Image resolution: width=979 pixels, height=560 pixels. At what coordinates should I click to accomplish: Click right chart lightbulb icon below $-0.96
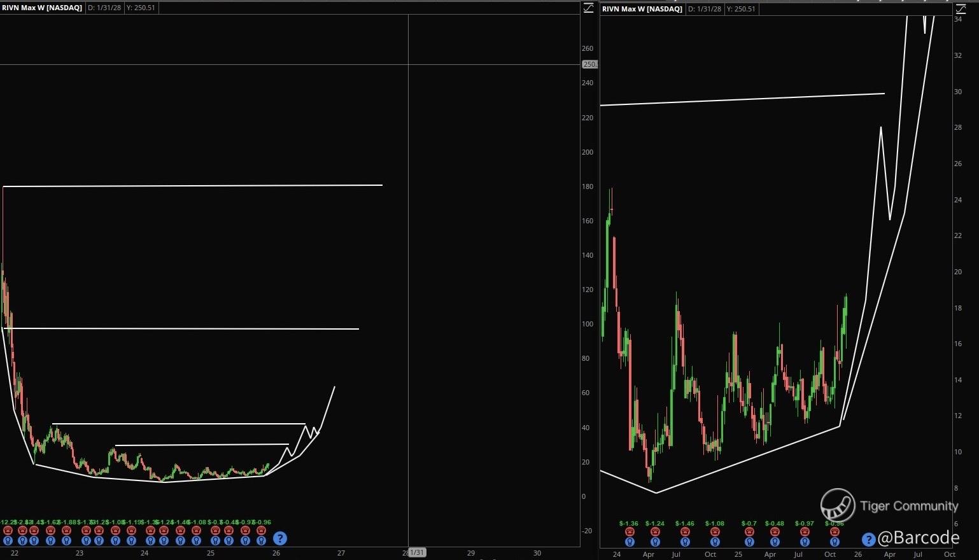(x=835, y=542)
